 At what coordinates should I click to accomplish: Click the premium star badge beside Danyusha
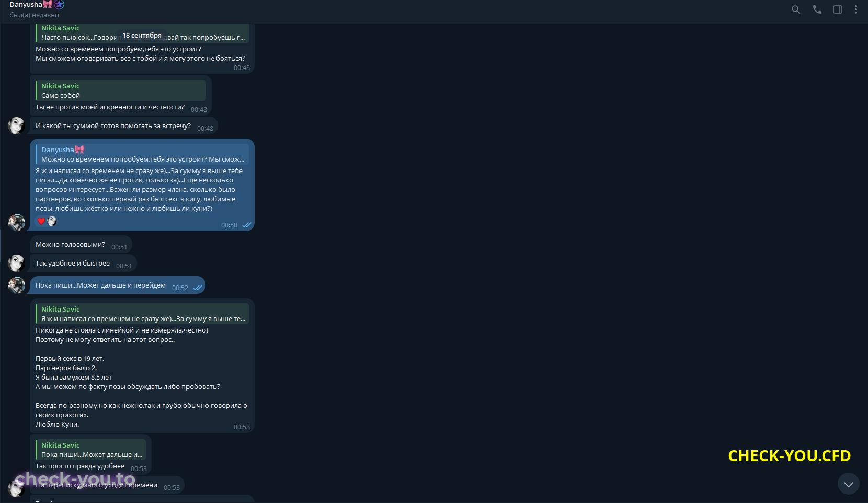(x=59, y=5)
